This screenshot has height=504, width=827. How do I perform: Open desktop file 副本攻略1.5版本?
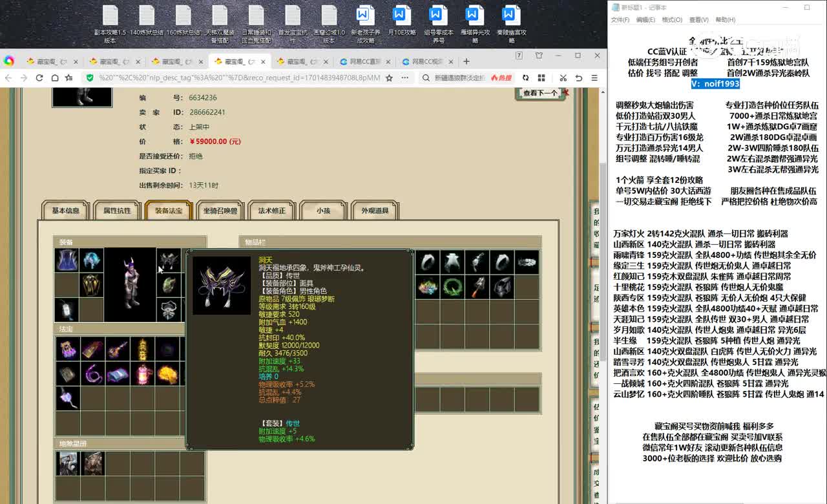[110, 25]
